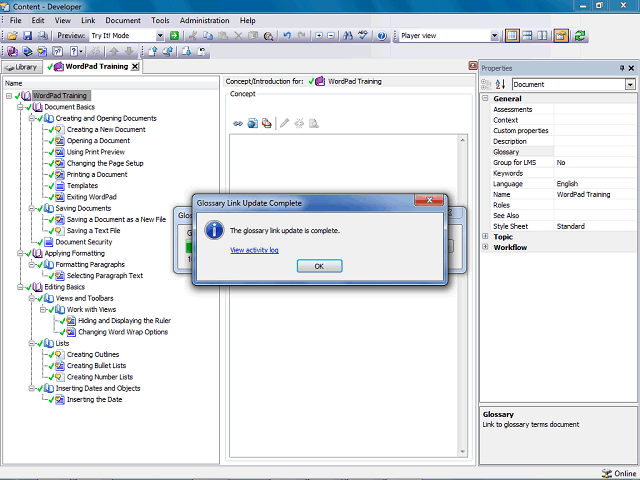
Task: Collapse the General properties category
Action: coord(485,98)
